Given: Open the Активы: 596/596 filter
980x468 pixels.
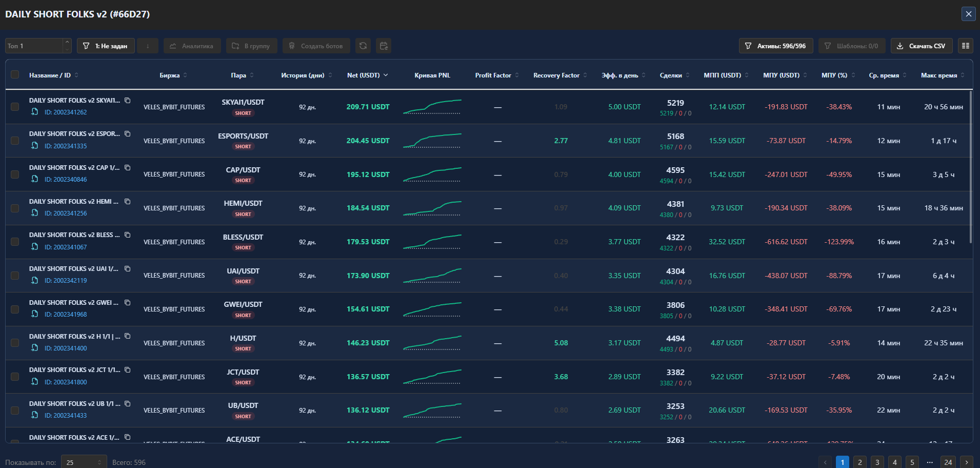Looking at the screenshot, I should click(776, 46).
